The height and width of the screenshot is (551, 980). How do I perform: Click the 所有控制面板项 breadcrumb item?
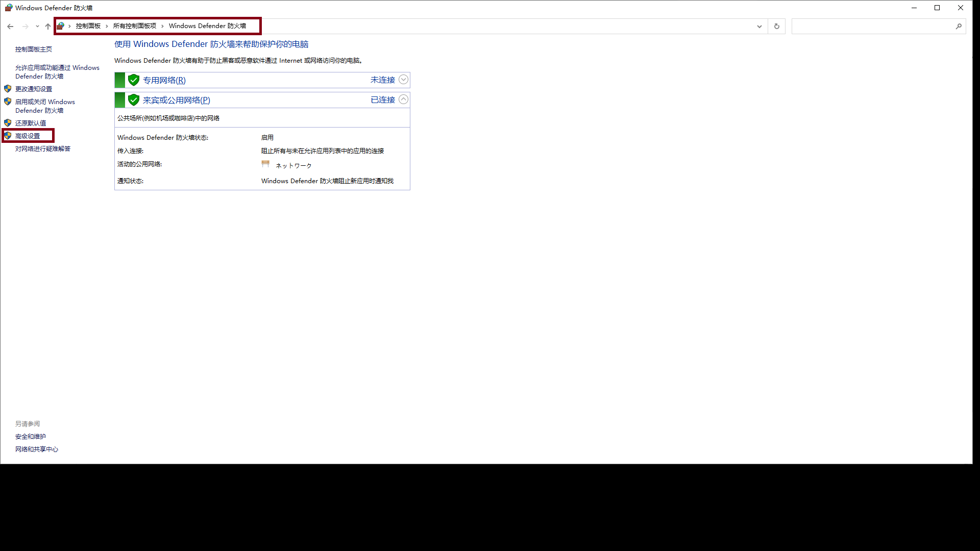pos(135,26)
